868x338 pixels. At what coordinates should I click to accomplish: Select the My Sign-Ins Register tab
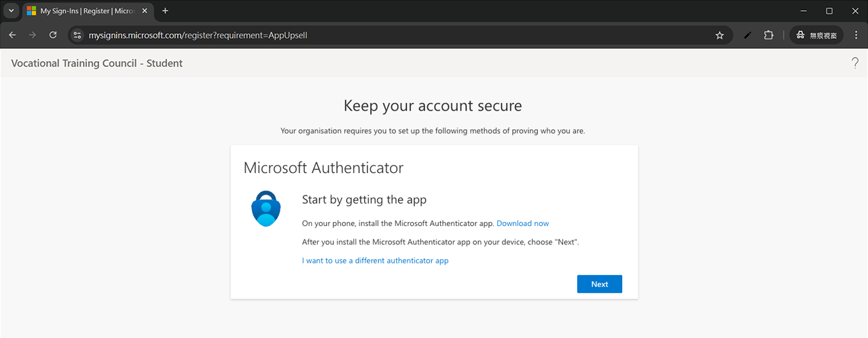(x=87, y=11)
